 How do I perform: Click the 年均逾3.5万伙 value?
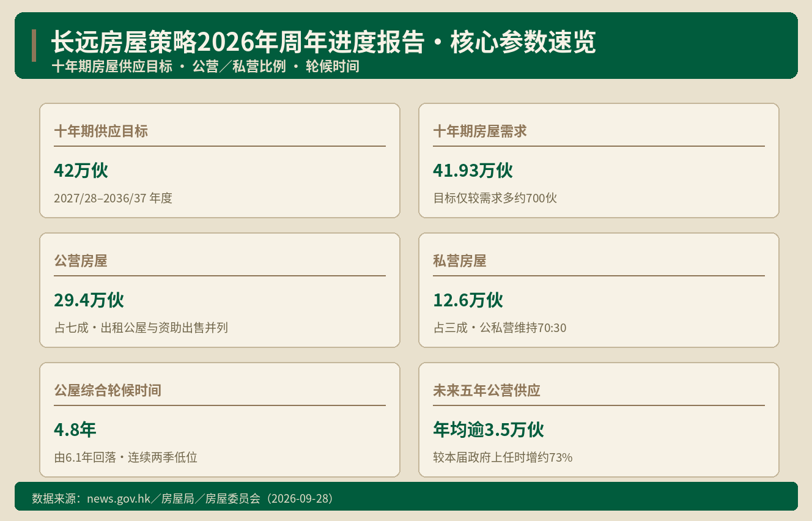pos(489,430)
